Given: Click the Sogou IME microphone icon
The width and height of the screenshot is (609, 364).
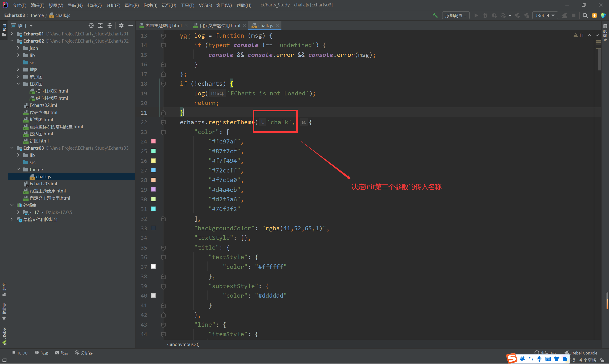Looking at the screenshot, I should point(539,359).
